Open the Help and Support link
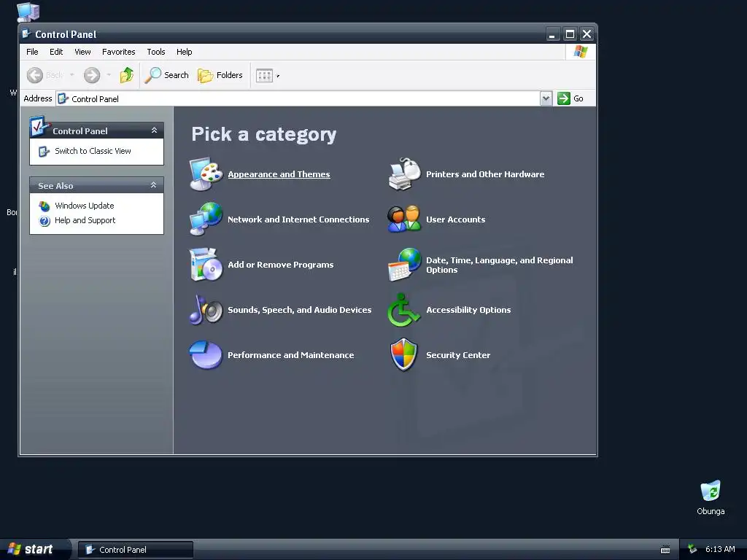Screen dimensions: 747x560 (85, 220)
